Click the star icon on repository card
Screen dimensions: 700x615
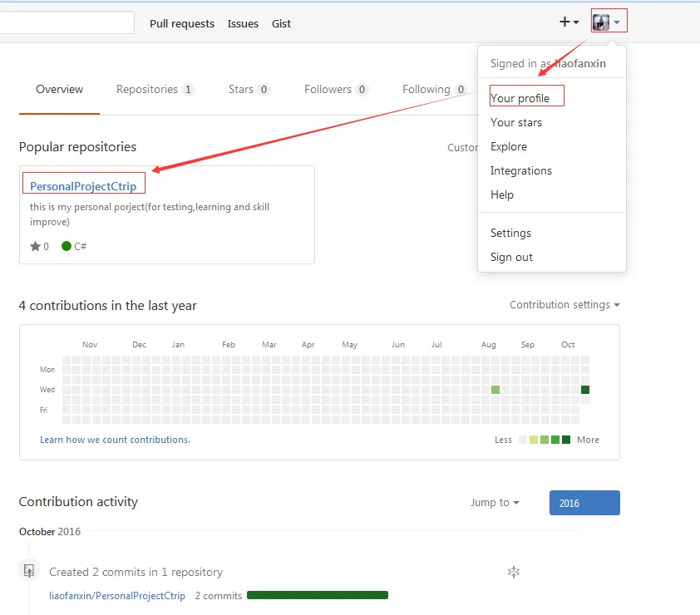tap(35, 246)
